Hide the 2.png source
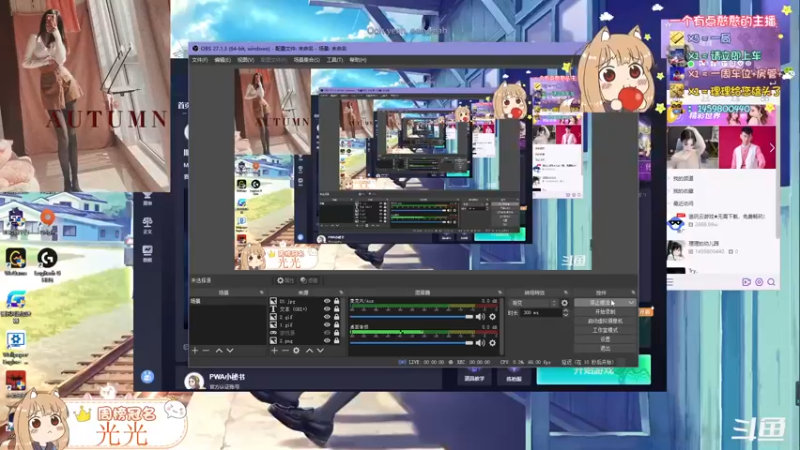Image resolution: width=800 pixels, height=450 pixels. [327, 340]
